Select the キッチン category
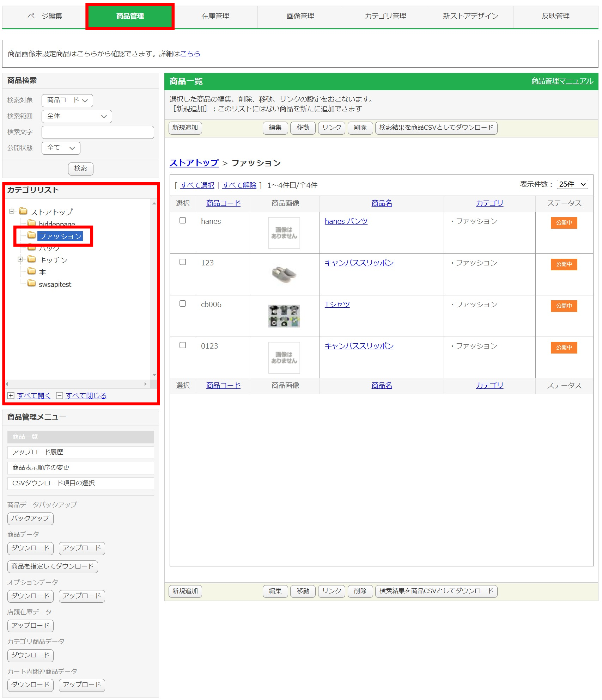The height and width of the screenshot is (700, 602). pyautogui.click(x=53, y=260)
